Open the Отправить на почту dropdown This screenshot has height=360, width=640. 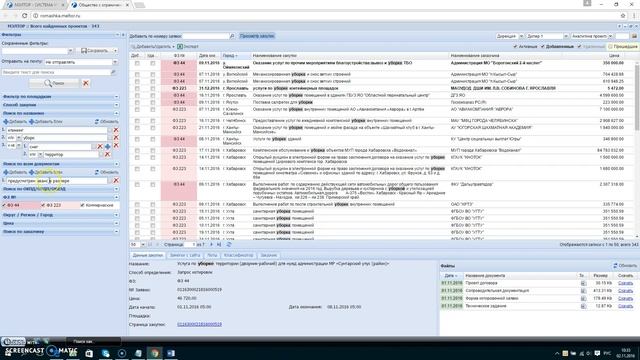point(115,62)
